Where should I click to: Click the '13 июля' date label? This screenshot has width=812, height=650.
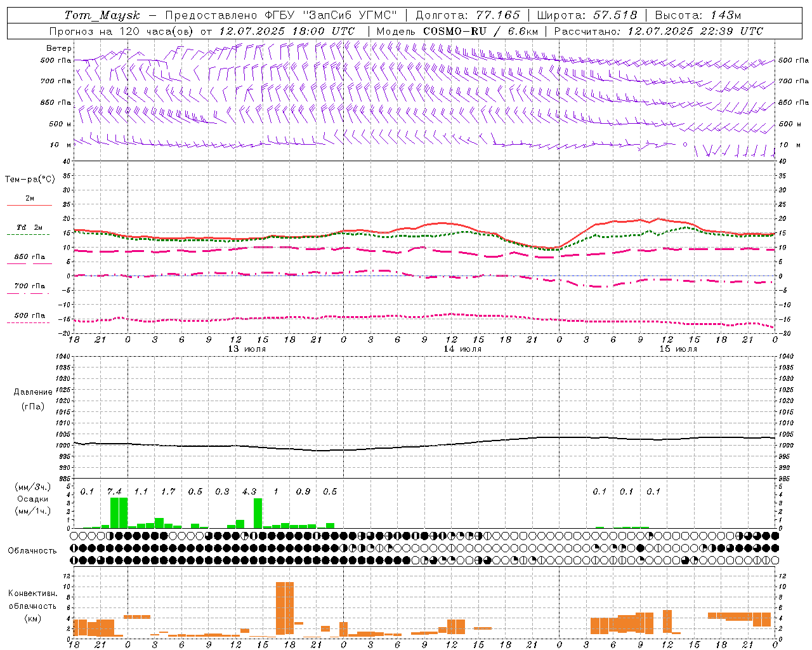tap(247, 349)
